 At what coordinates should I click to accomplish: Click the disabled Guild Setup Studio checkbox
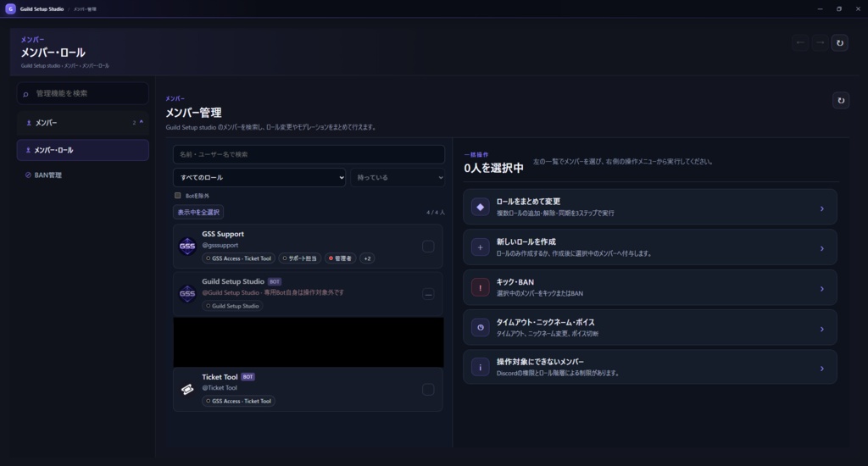click(x=428, y=294)
